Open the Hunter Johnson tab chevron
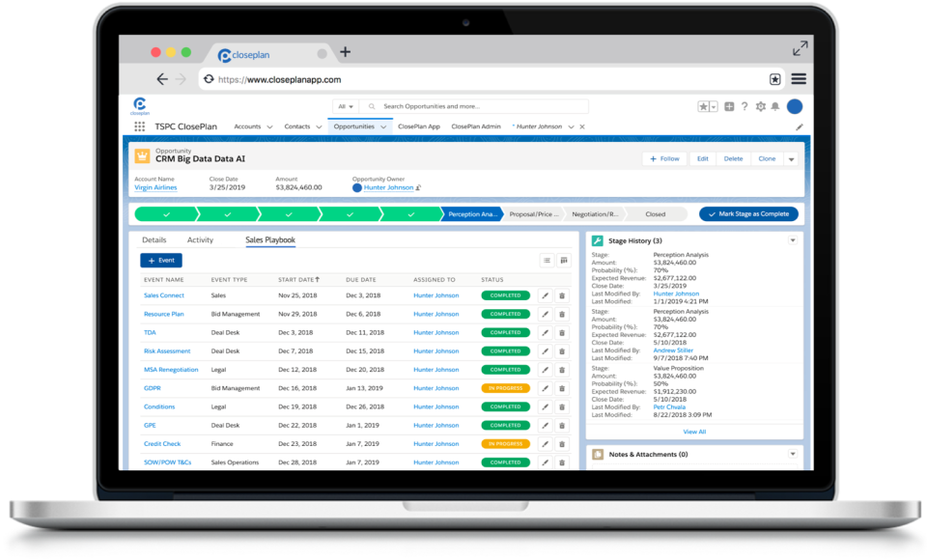The image size is (927, 560). (x=571, y=127)
